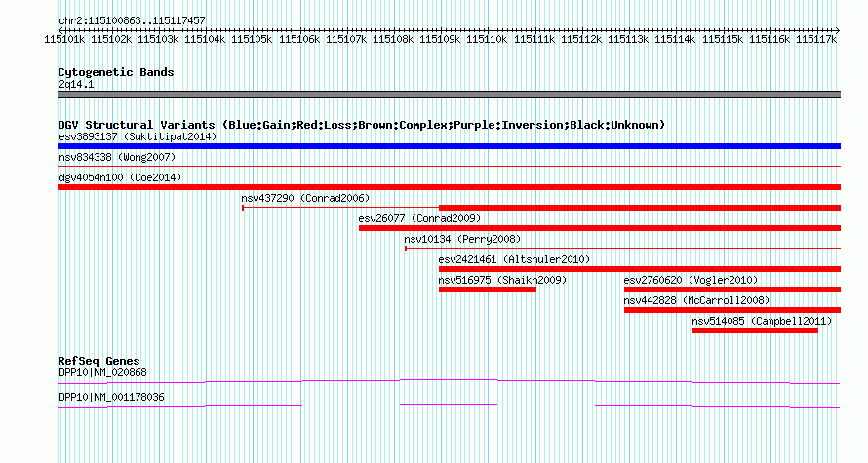Click the esv26077 (Conrad2009) label
This screenshot has height=463, width=868.
tap(419, 218)
